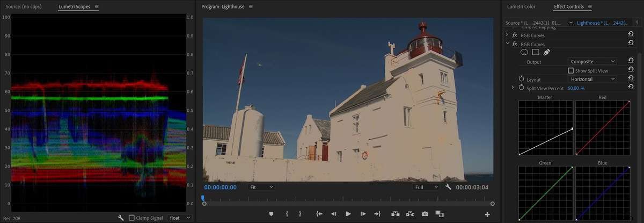Viewport: 644px width, 223px height.
Task: Open the float bit depth dropdown
Action: 180,218
